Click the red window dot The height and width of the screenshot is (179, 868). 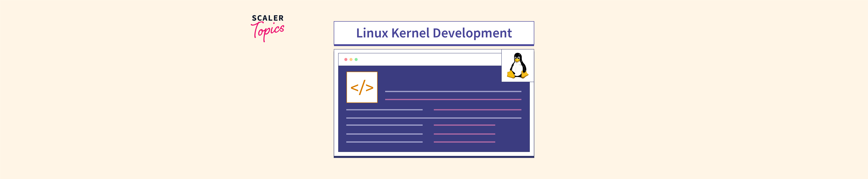(x=346, y=59)
